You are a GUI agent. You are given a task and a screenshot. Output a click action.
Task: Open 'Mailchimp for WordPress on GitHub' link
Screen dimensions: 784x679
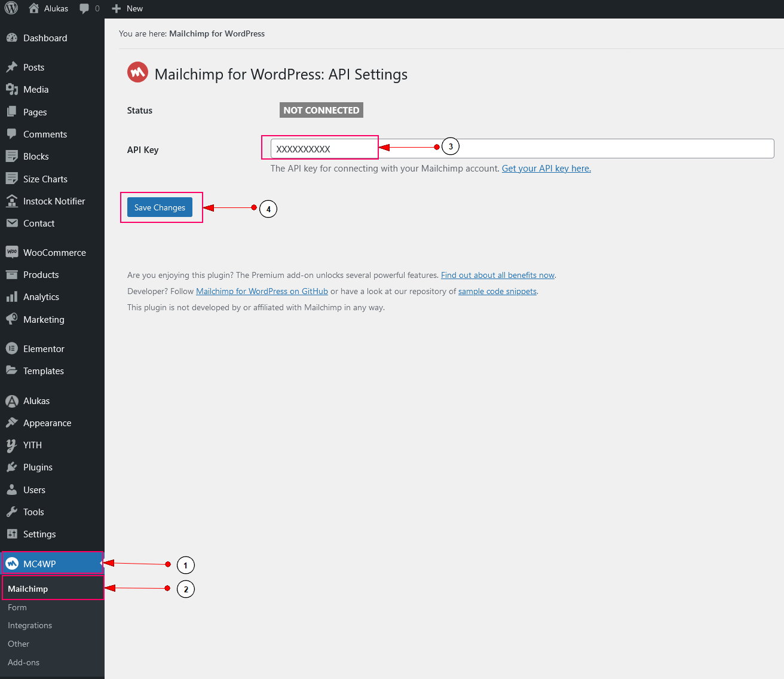[262, 292]
